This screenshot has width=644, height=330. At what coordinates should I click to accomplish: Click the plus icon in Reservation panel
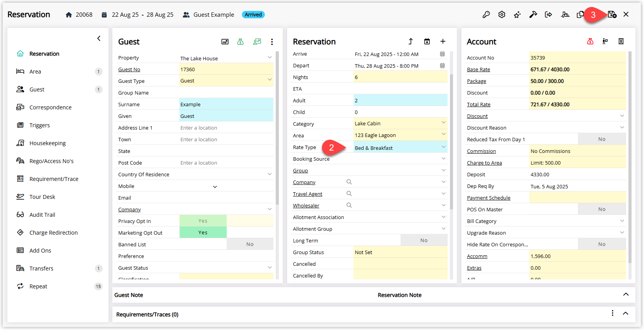443,41
